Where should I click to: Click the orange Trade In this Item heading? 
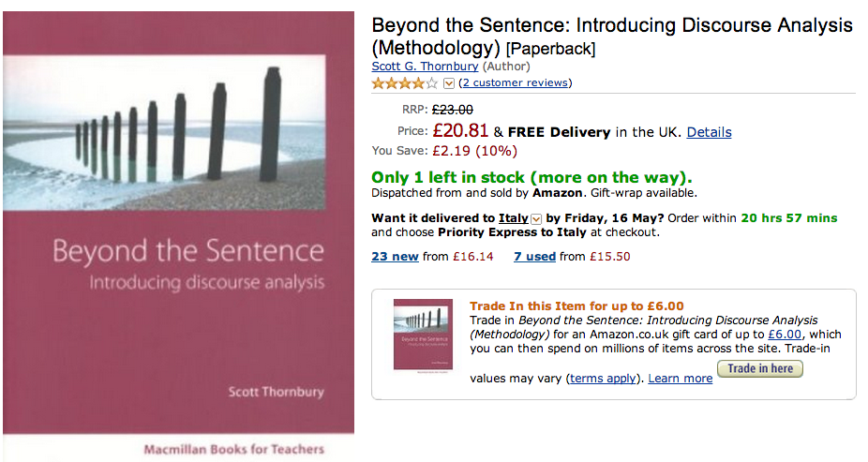click(x=576, y=306)
